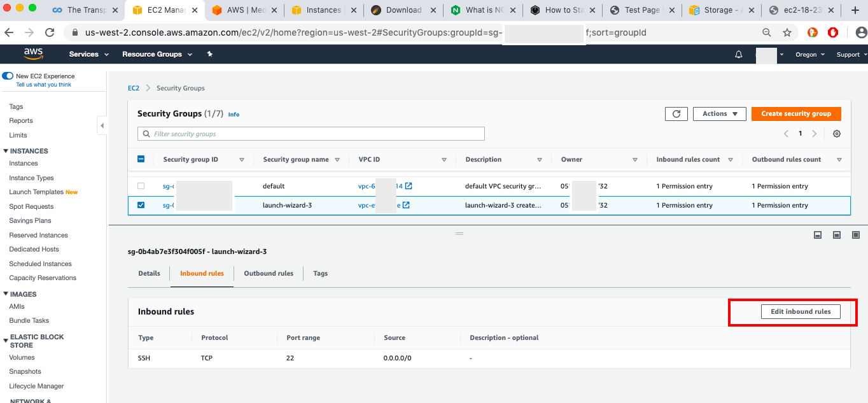
Task: Switch to the Storage browser tab
Action: 720,10
